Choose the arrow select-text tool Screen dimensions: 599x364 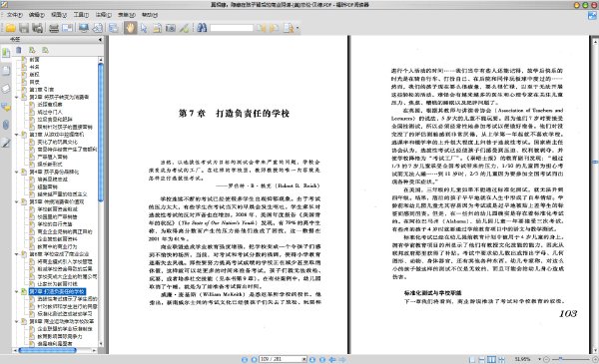(x=144, y=28)
